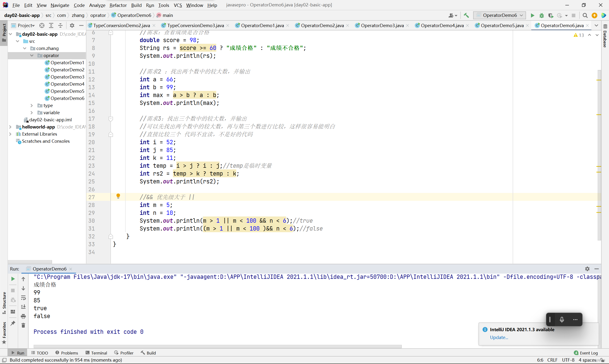Click the stop icon in Run panel
Screen dimensions: 609x364
pyautogui.click(x=13, y=290)
